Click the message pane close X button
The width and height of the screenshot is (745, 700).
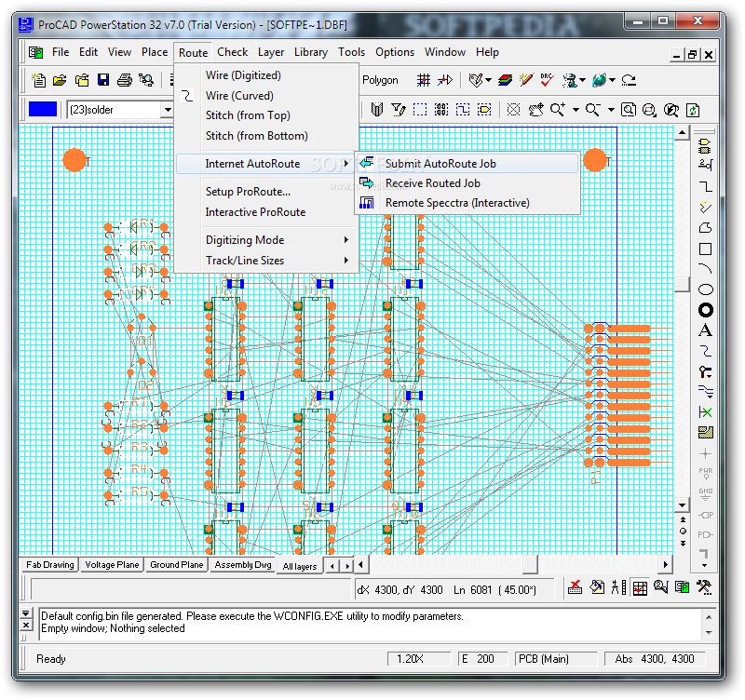(x=26, y=625)
